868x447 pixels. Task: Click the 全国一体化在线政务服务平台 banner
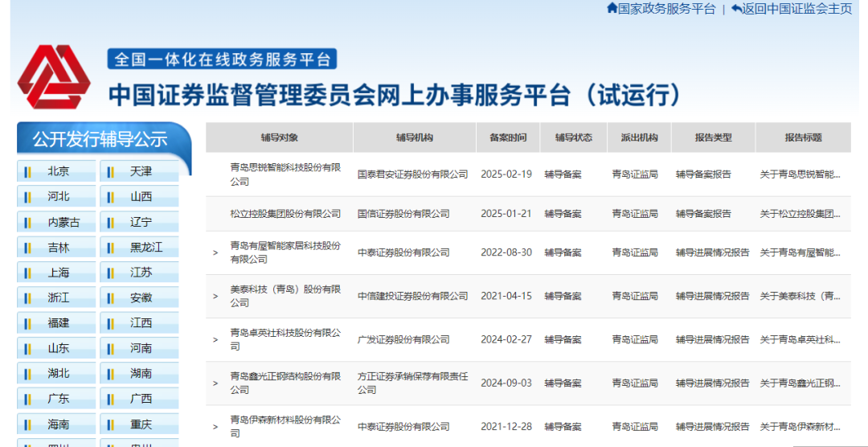pyautogui.click(x=222, y=59)
